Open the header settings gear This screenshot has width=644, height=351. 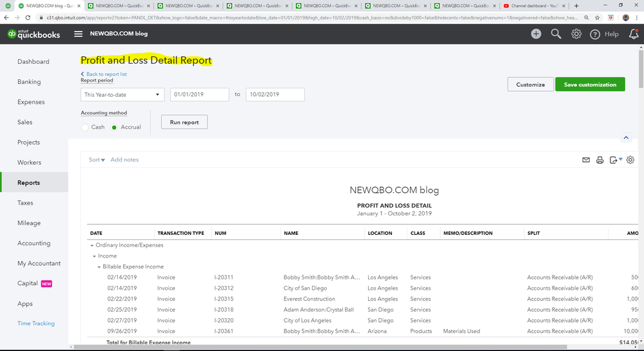[x=576, y=34]
